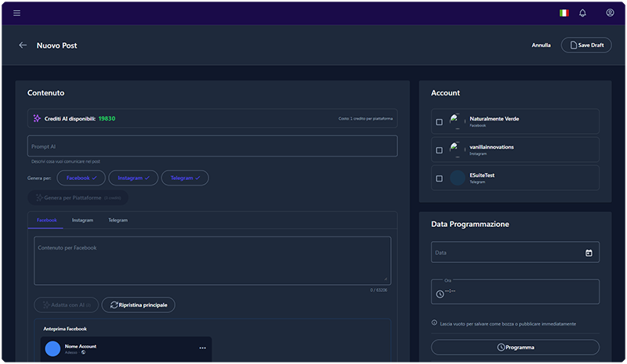Screen dimensions: 627x364
Task: Switch to the Telegram content tab
Action: pyautogui.click(x=118, y=221)
